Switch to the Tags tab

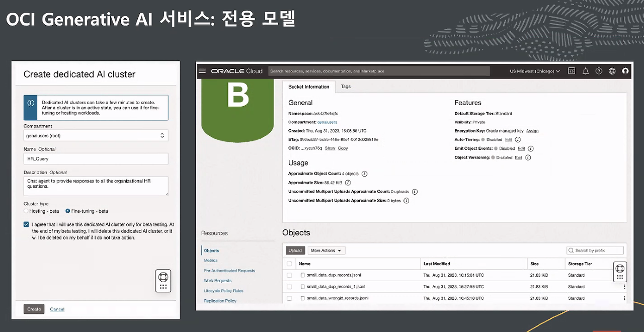click(x=346, y=87)
